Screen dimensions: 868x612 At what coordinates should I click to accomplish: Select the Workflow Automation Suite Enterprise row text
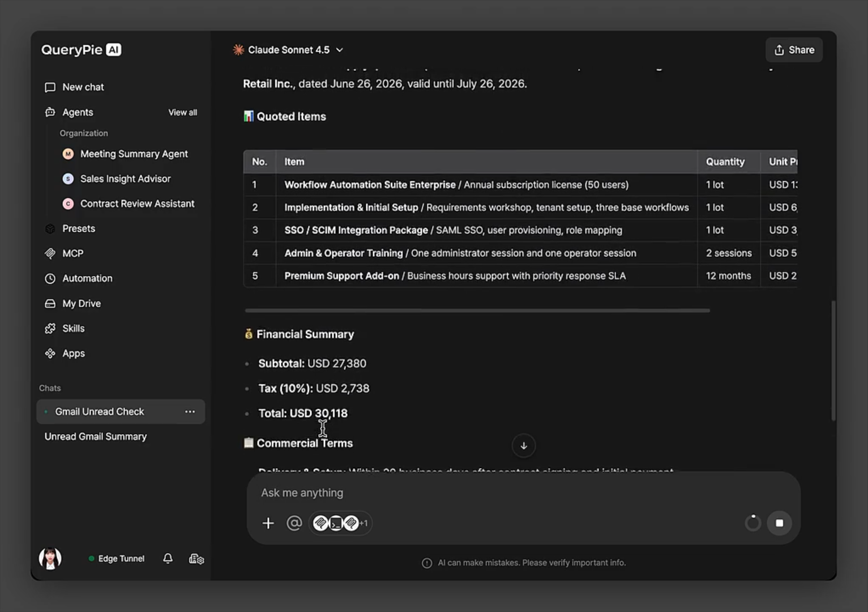pos(456,185)
